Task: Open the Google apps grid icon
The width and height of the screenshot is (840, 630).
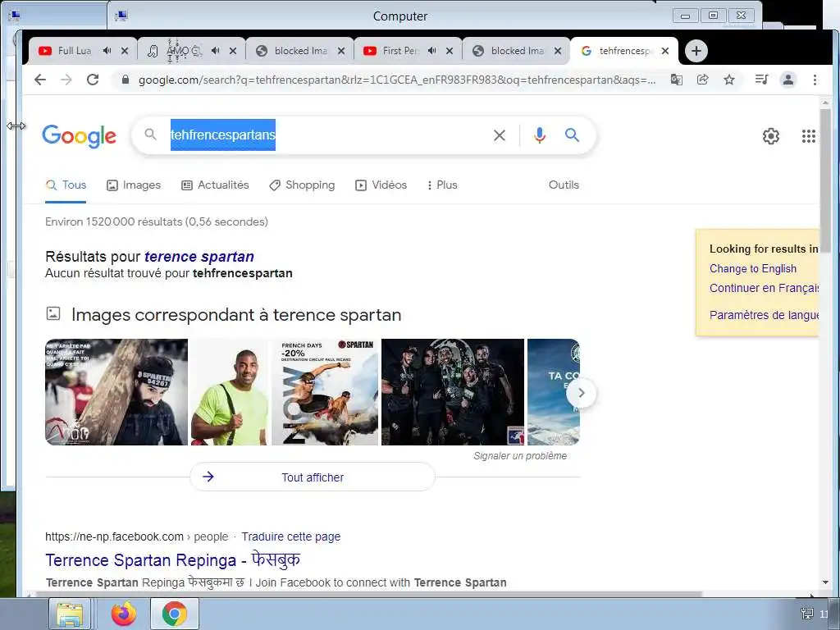Action: coord(808,136)
